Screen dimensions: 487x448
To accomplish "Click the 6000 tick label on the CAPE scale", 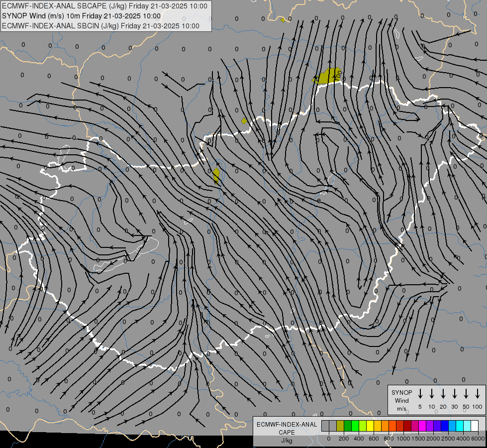I will [x=478, y=439].
